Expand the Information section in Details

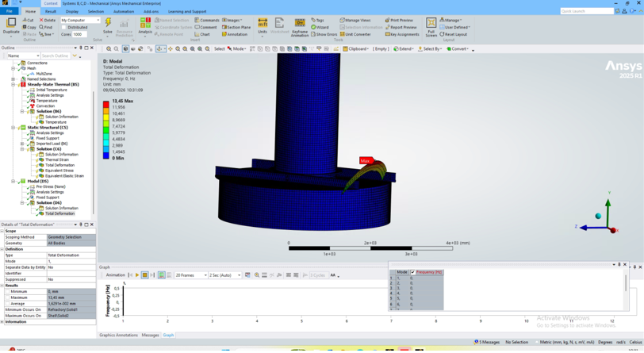pyautogui.click(x=2, y=322)
